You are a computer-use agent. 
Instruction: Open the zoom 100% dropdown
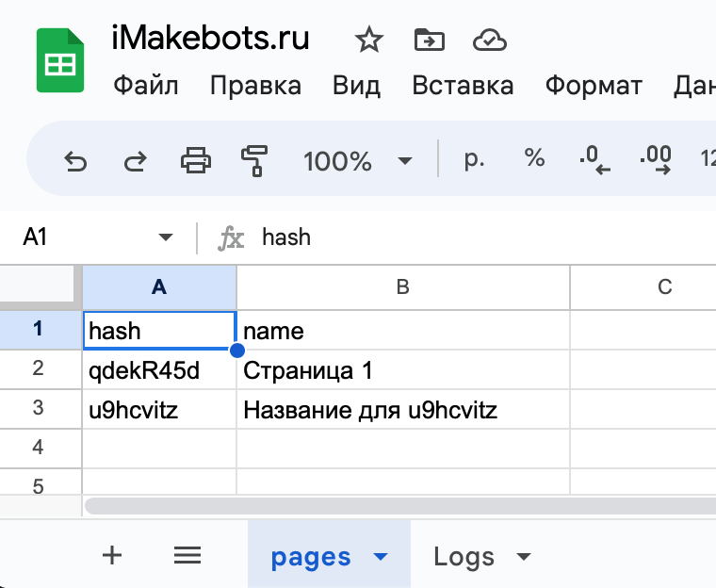(358, 161)
